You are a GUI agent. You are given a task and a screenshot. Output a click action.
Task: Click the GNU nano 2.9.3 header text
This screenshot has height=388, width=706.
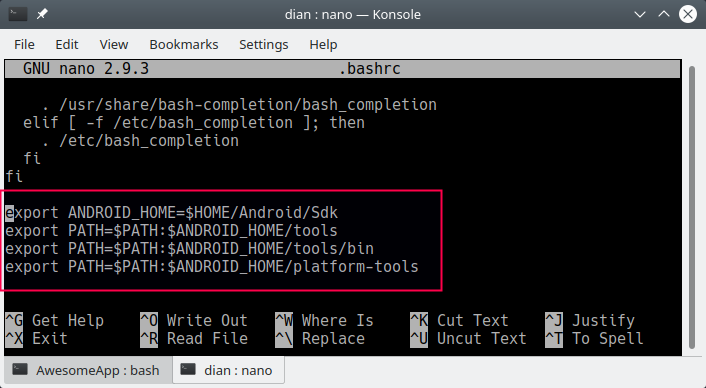(x=86, y=68)
